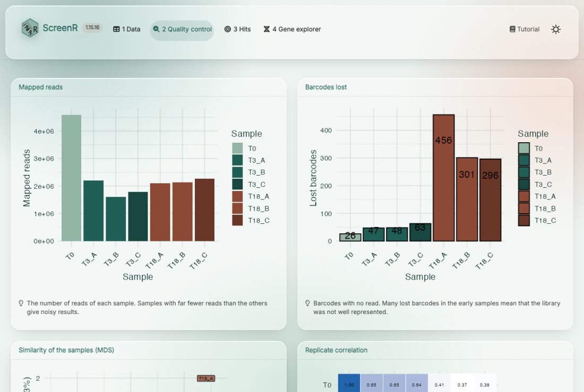Click the 'Lost barcodes' y-axis title

(313, 178)
